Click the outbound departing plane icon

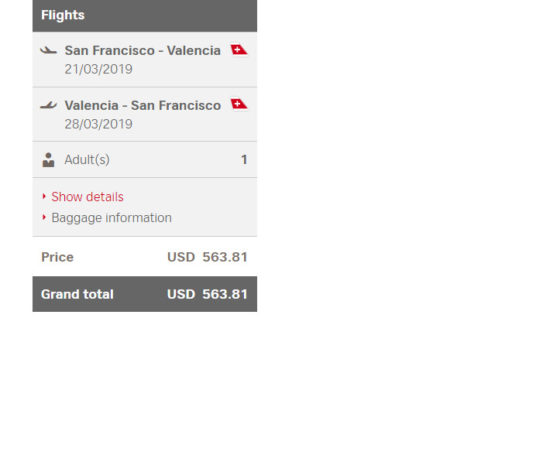pos(48,51)
